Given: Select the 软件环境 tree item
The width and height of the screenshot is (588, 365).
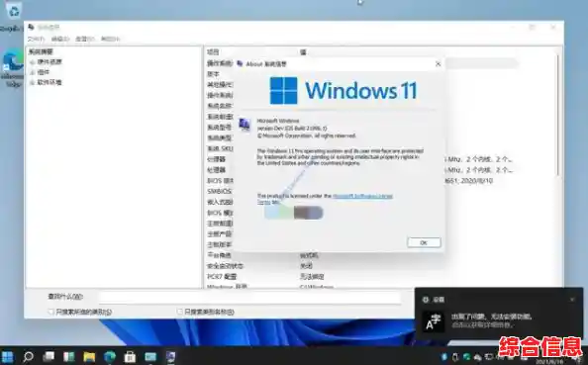Looking at the screenshot, I should 49,82.
